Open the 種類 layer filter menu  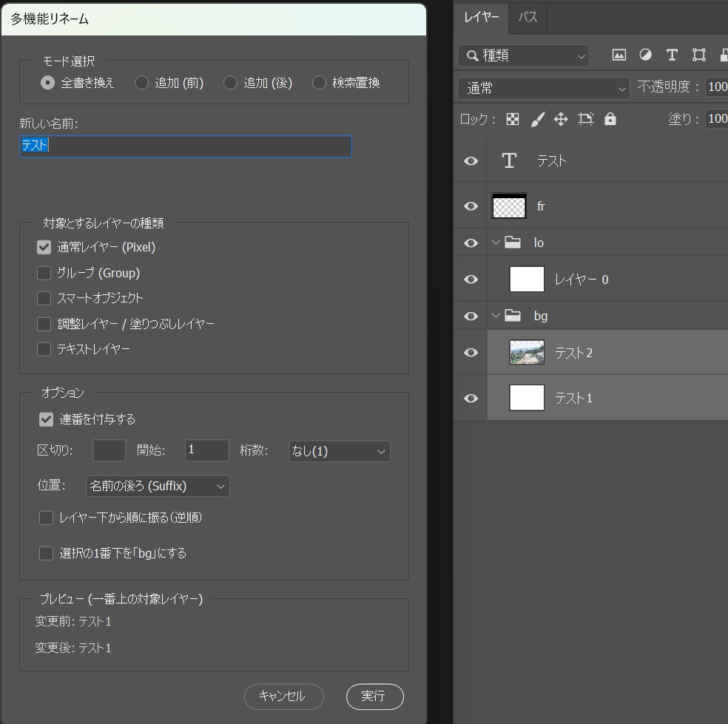pos(523,55)
